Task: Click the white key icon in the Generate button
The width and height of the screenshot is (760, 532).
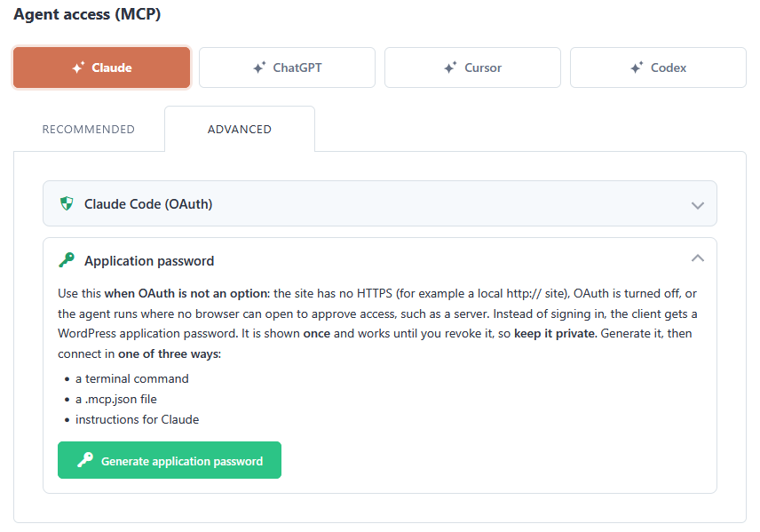Action: pos(85,460)
